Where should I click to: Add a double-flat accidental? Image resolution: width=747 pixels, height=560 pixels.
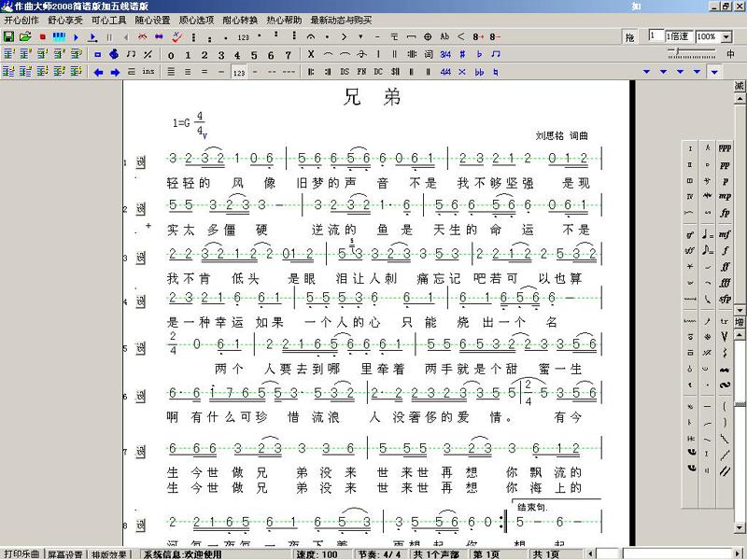[x=479, y=72]
